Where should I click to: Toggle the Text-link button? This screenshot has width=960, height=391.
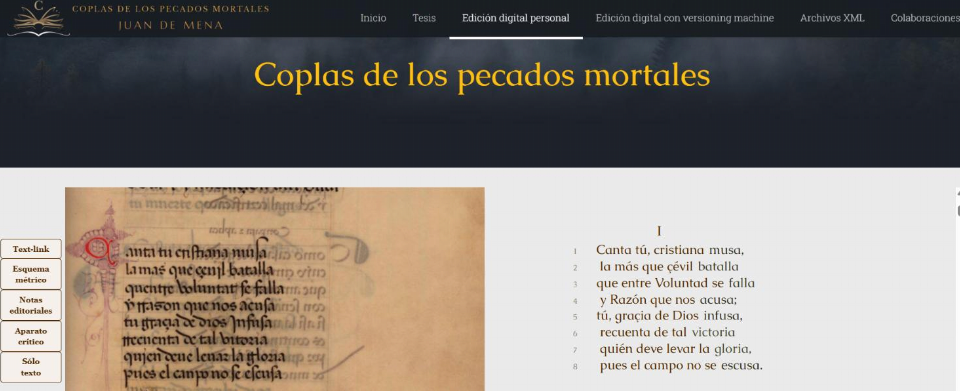click(31, 249)
